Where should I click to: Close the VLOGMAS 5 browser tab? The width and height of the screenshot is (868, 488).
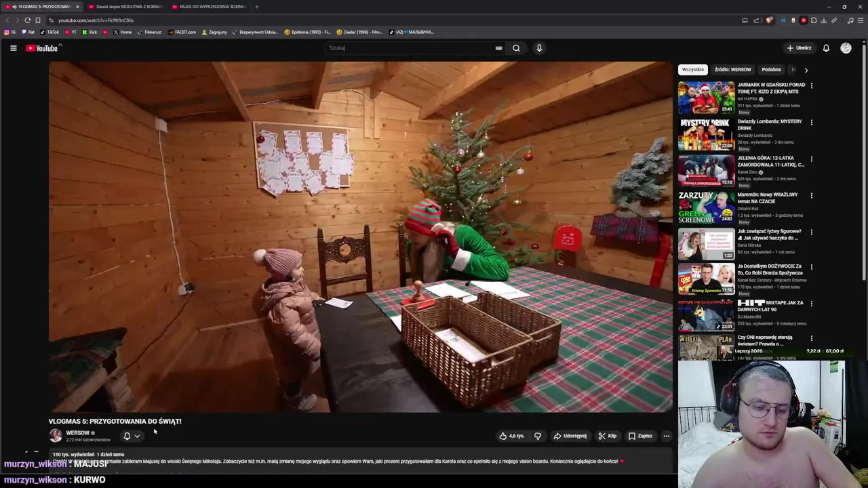(77, 7)
